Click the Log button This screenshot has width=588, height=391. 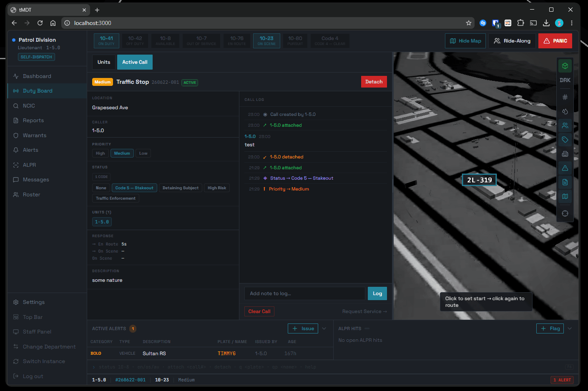coord(377,293)
